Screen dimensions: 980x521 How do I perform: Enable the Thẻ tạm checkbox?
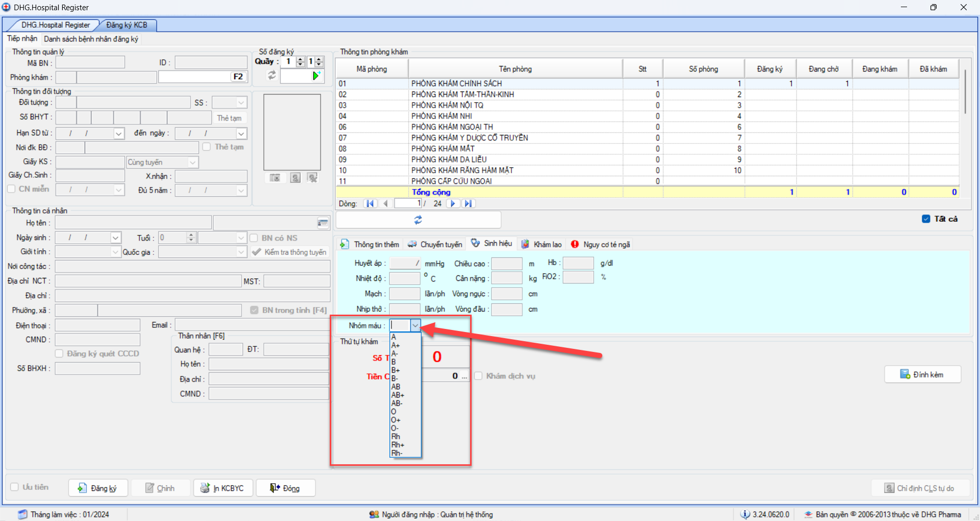tap(207, 147)
